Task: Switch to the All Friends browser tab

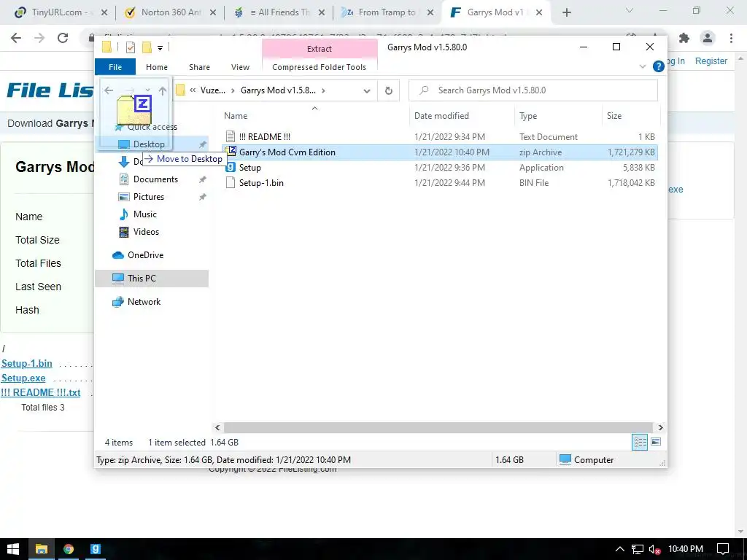Action: [279, 12]
